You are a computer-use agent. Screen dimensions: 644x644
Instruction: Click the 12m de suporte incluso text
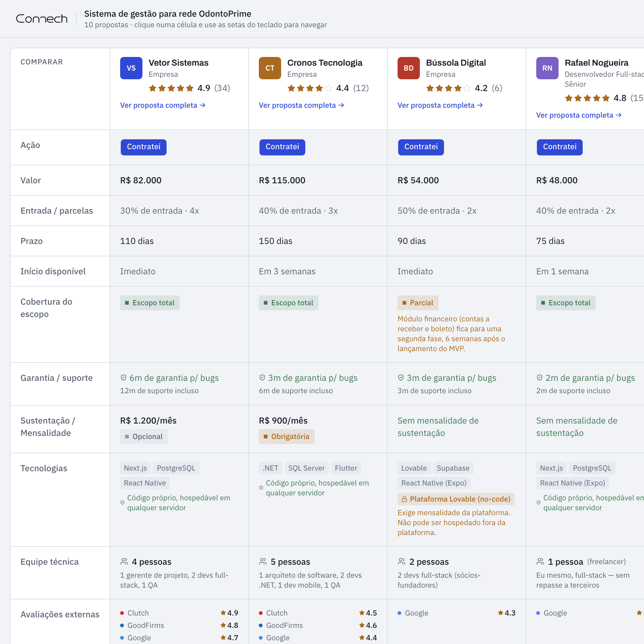pos(159,391)
